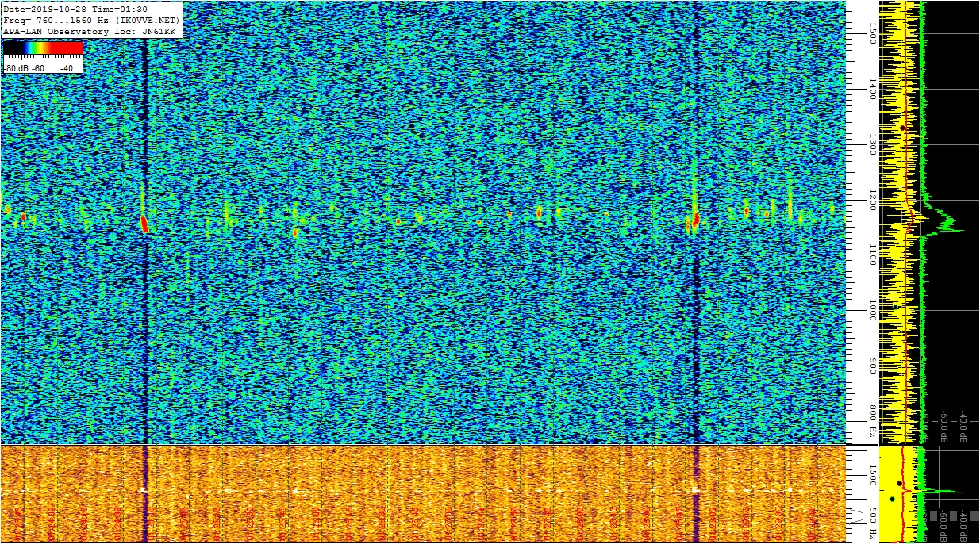
Task: Click the -40.0 dB label in lower spectrum plot
Action: pyautogui.click(x=963, y=527)
